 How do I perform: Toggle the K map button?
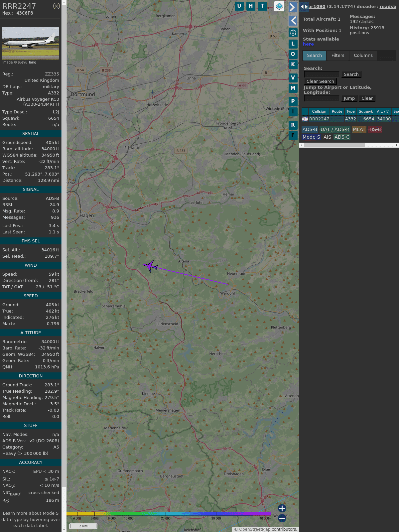pos(293,65)
